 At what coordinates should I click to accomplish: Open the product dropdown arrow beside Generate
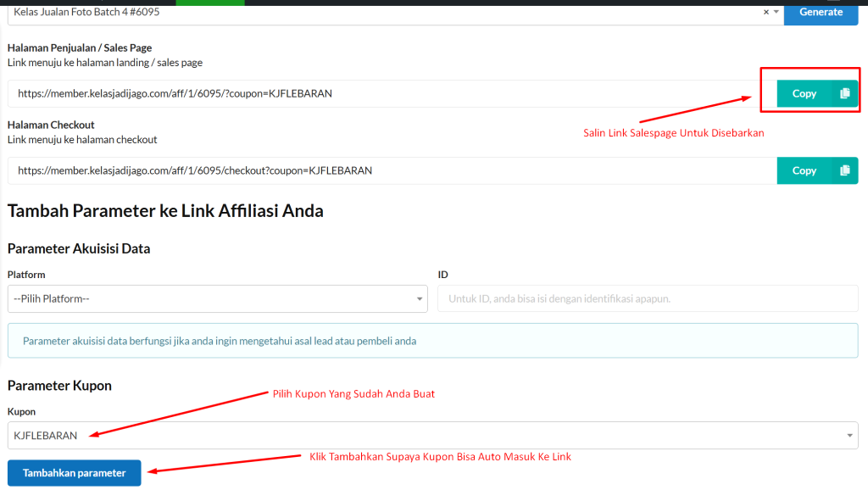(x=776, y=12)
